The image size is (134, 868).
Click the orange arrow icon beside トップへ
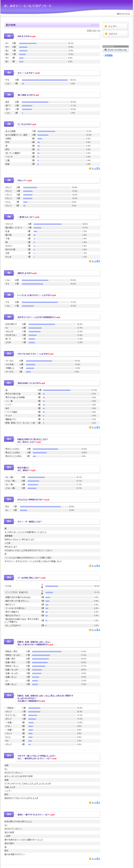point(106,26)
